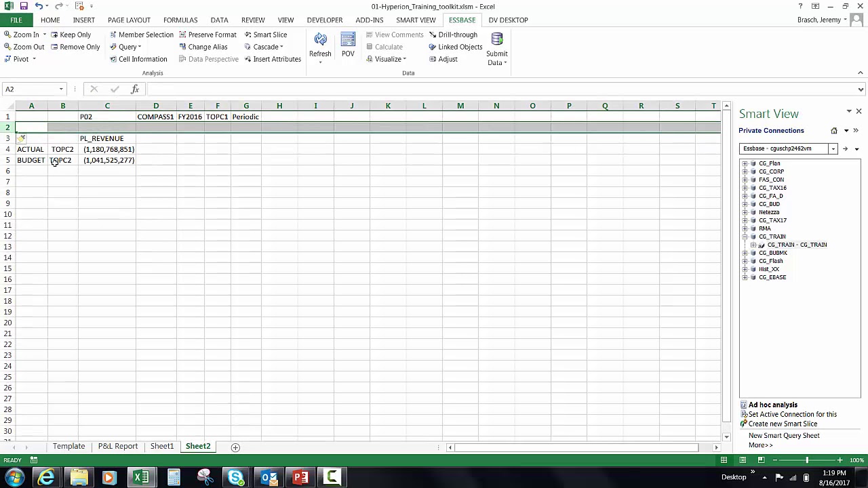Open the Refresh dropdown arrow
Image resolution: width=868 pixels, height=488 pixels.
click(x=320, y=62)
